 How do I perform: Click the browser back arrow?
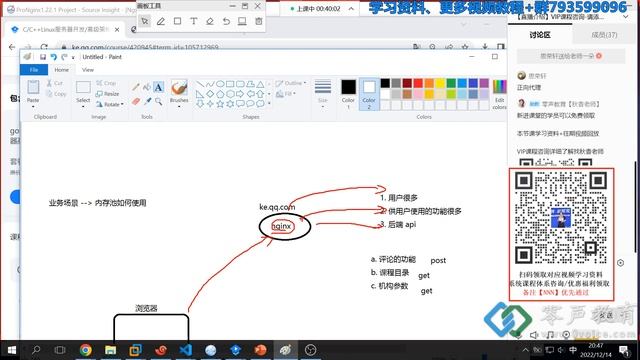(12, 47)
